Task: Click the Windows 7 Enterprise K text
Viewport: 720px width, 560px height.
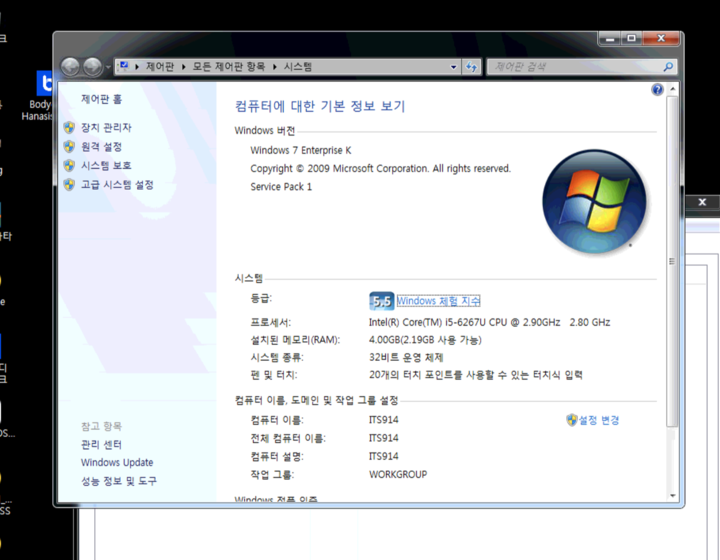Action: pyautogui.click(x=301, y=151)
